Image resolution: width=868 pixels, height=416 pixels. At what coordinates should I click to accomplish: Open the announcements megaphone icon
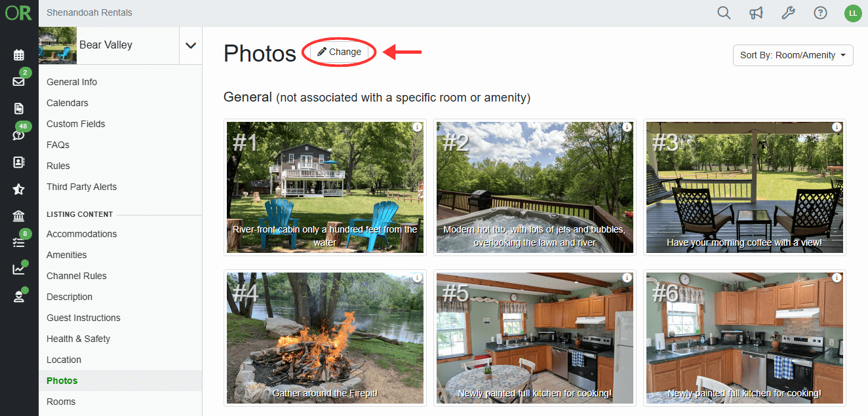click(x=757, y=13)
